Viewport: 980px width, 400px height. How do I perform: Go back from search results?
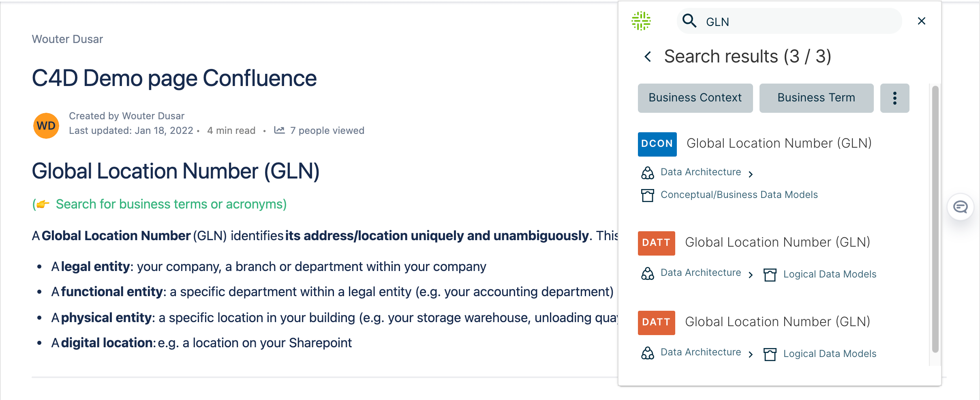(648, 57)
